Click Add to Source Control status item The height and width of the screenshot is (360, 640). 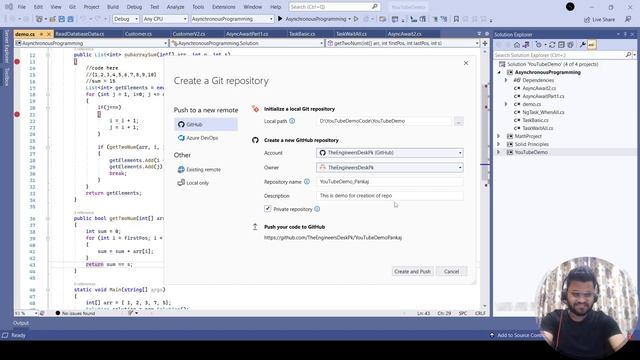point(519,335)
